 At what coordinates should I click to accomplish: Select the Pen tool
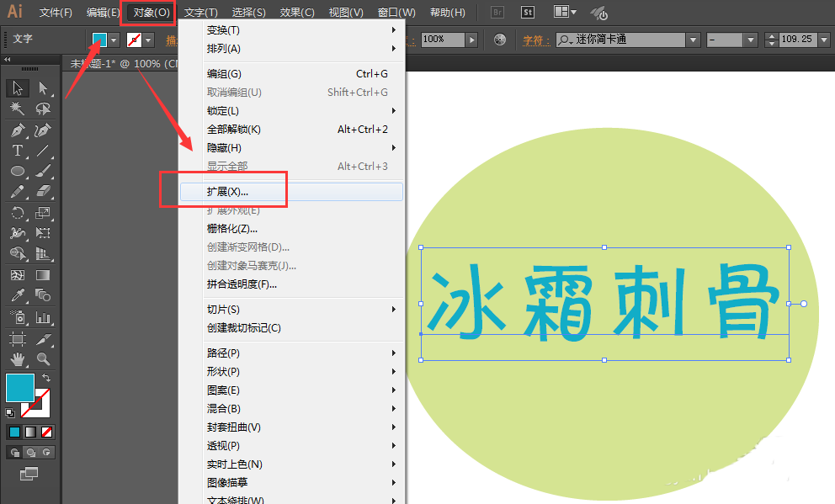(18, 130)
